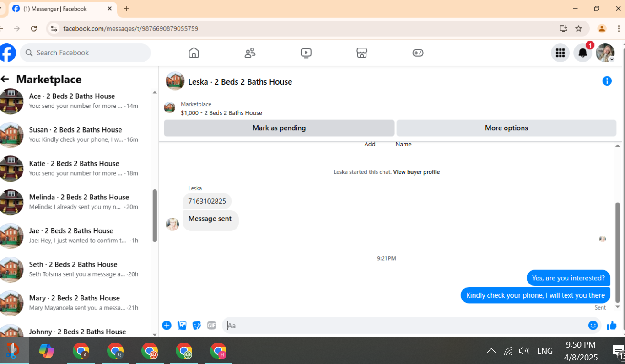The width and height of the screenshot is (625, 364).
Task: Choose the sticker icon in composer
Action: pyautogui.click(x=197, y=326)
